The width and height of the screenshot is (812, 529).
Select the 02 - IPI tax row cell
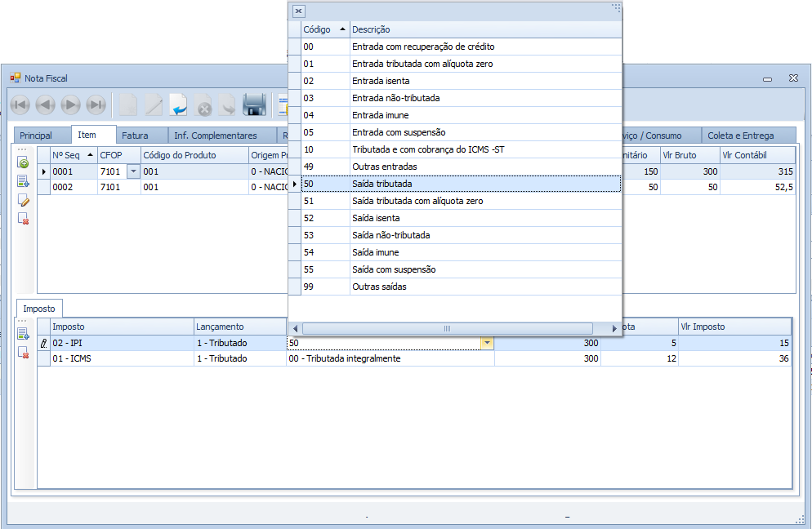point(122,343)
